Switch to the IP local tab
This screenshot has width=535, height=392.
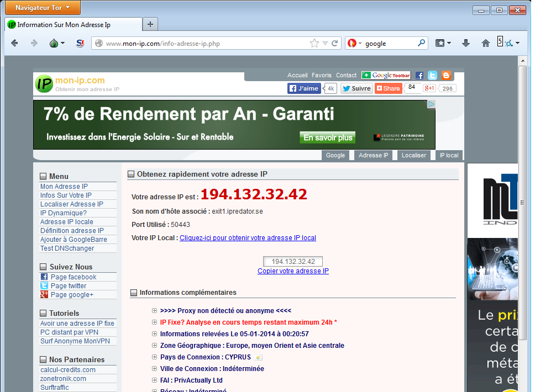coord(449,156)
